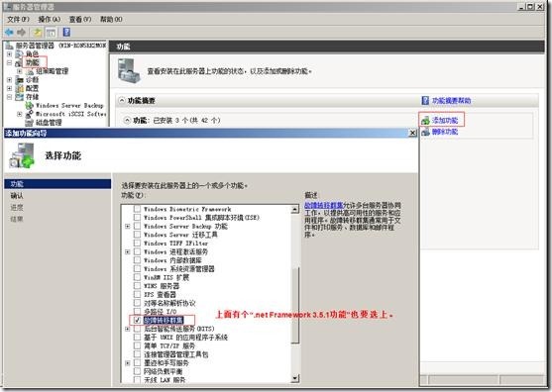552x392 pixels.
Task: Collapse the 功能 node in the tree
Action: pos(10,63)
